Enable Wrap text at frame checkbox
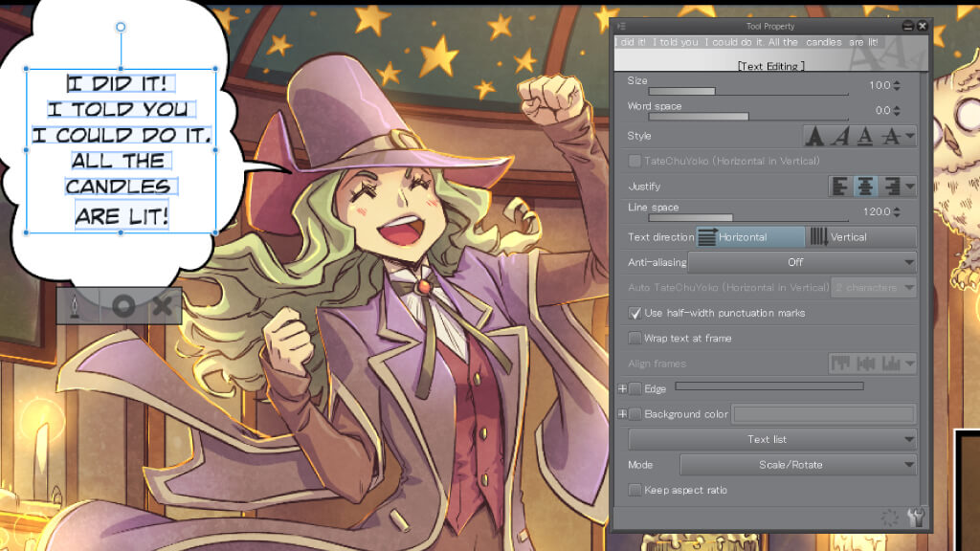 point(635,338)
